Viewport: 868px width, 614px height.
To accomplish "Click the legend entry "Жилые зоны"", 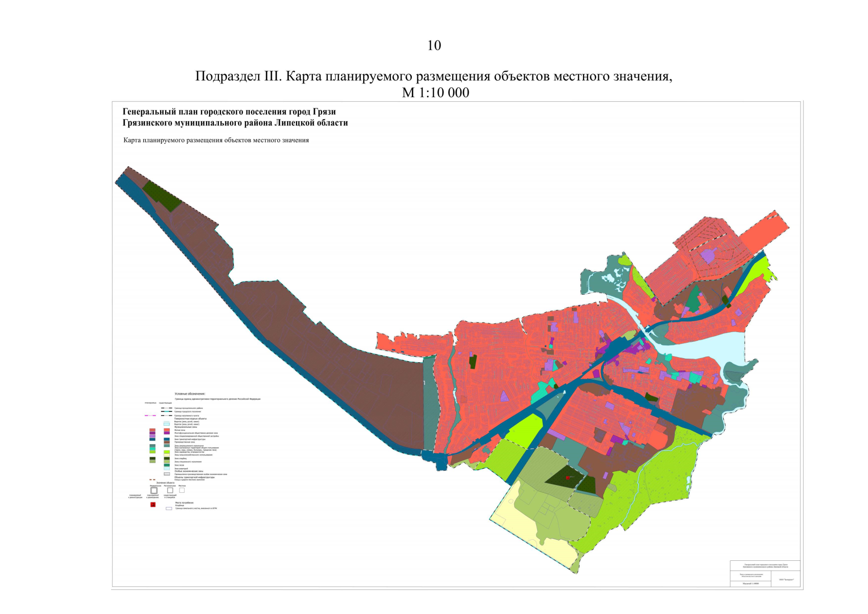I will pos(180,430).
